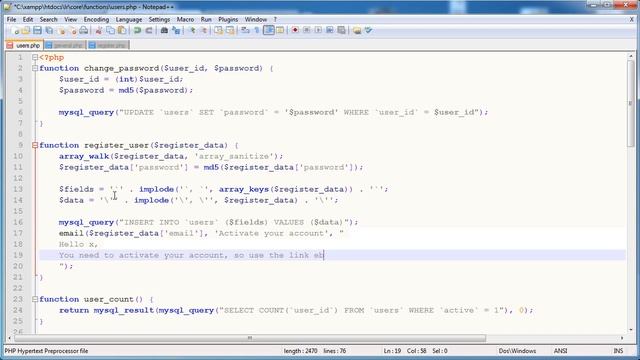The height and width of the screenshot is (360, 640).
Task: Click the toolbar icon left of spell-check
Action: 357,31
